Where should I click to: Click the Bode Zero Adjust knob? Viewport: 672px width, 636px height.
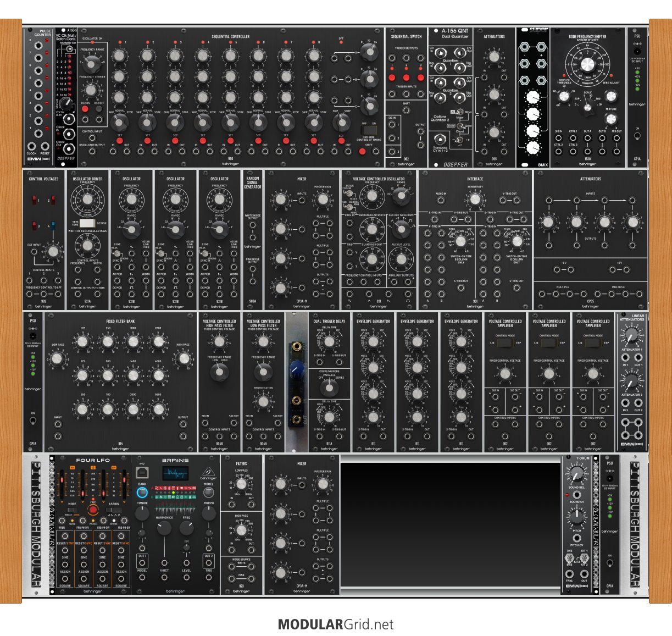click(610, 96)
